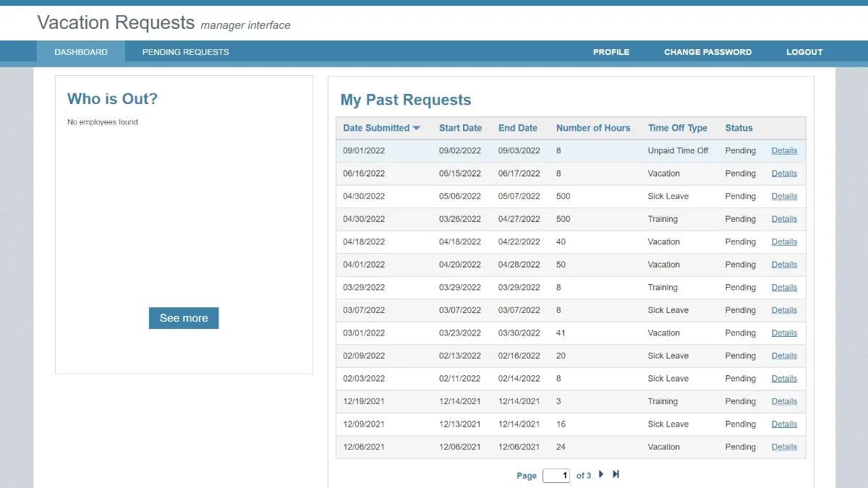The height and width of the screenshot is (488, 868).
Task: Click inside the page number field
Action: [x=556, y=476]
